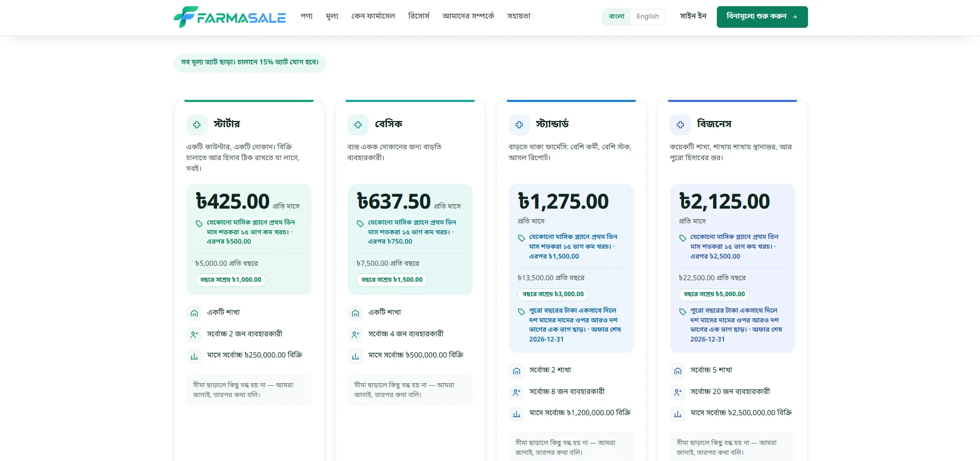Viewport: 980px width, 461px height.
Task: Click the limit note in বেসিক card
Action: coord(410,390)
